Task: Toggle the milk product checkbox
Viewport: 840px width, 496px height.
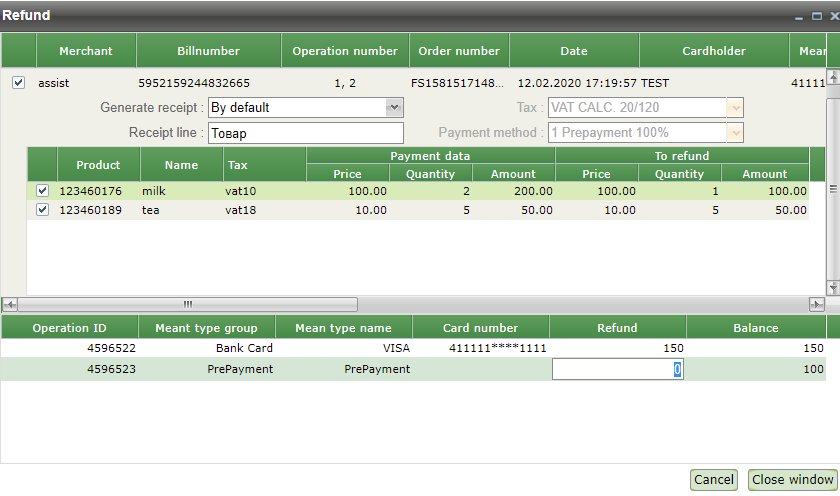Action: pos(42,191)
